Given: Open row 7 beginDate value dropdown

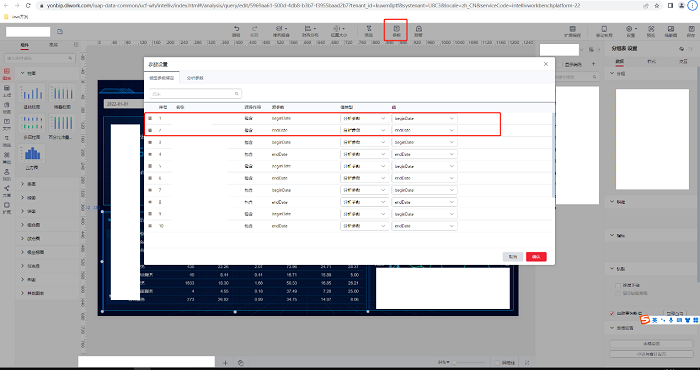Looking at the screenshot, I should (x=424, y=190).
